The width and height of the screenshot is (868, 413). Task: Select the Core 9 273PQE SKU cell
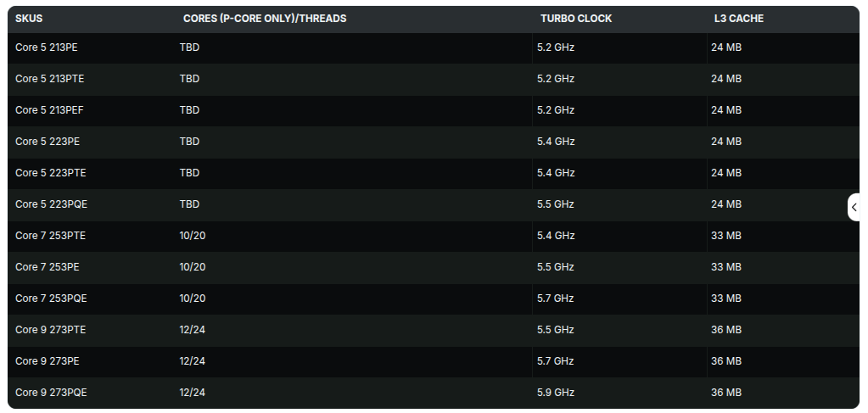click(51, 393)
